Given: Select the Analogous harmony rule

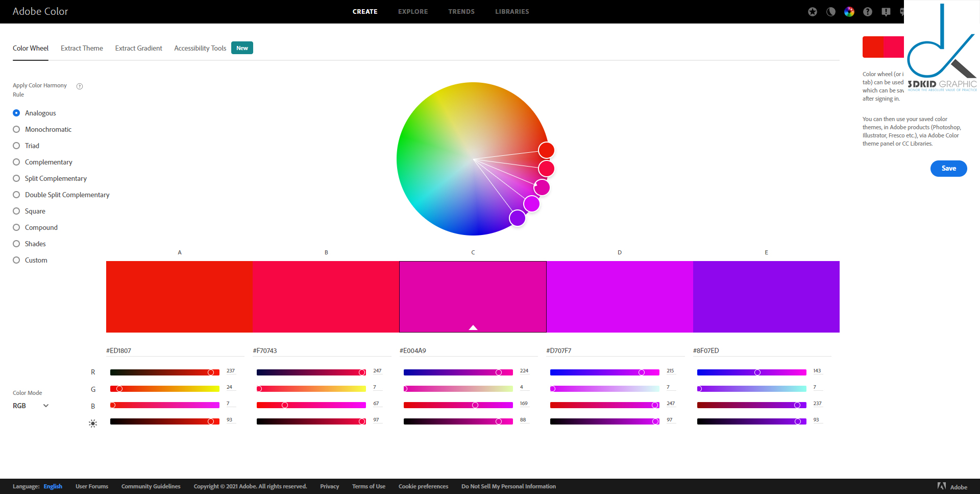Looking at the screenshot, I should [x=16, y=113].
